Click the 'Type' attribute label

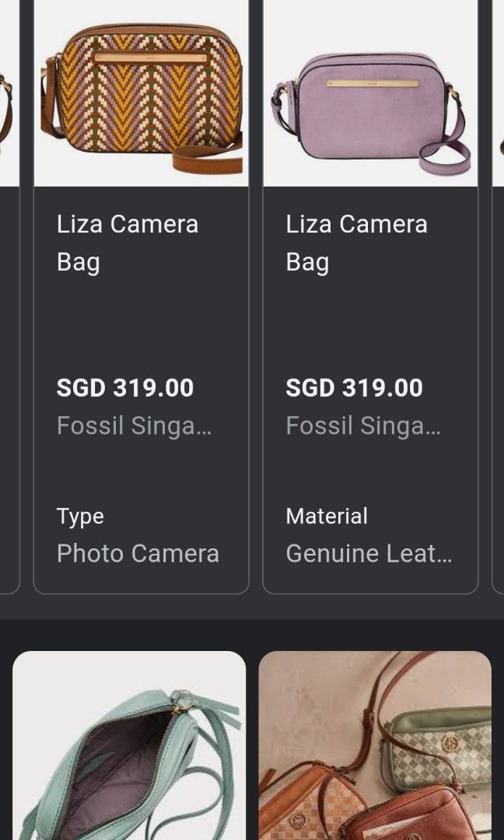[x=80, y=516]
